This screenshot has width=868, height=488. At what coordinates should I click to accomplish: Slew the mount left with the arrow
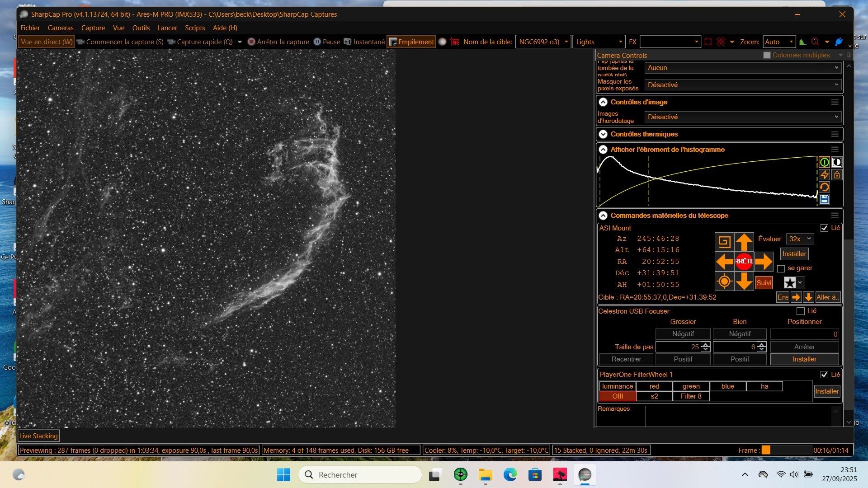coord(724,261)
